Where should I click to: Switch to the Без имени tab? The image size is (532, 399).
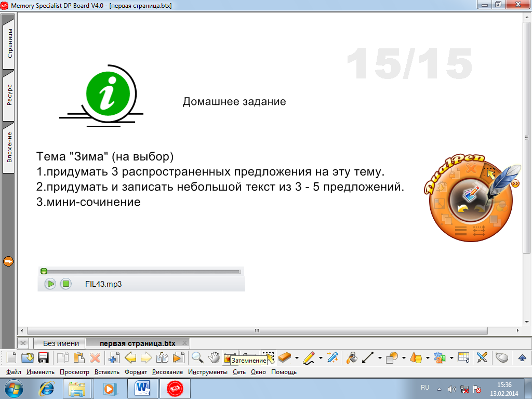pyautogui.click(x=61, y=343)
